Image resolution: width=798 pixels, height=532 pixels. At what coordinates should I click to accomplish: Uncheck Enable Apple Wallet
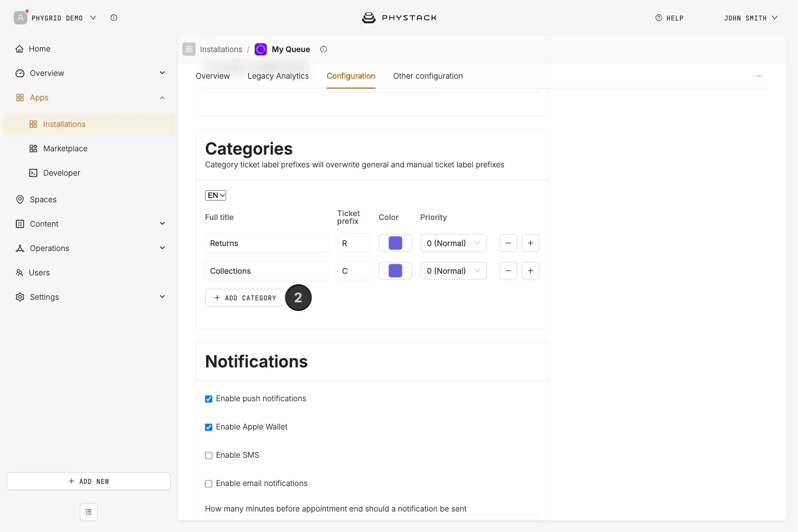click(209, 427)
